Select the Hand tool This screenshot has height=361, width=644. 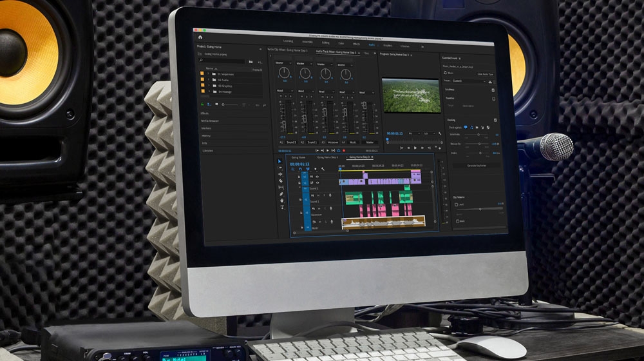(282, 200)
